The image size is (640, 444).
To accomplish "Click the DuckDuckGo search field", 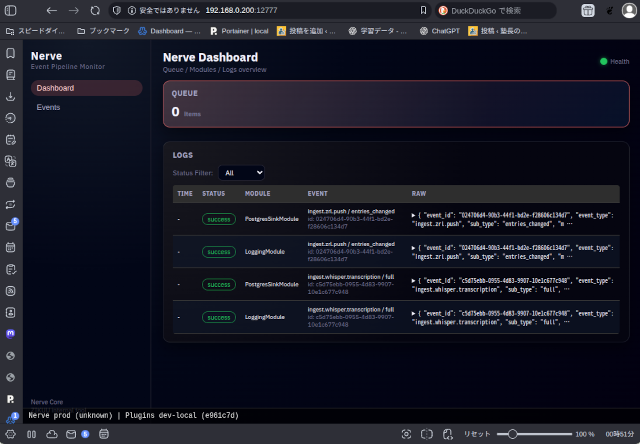I will (x=510, y=10).
